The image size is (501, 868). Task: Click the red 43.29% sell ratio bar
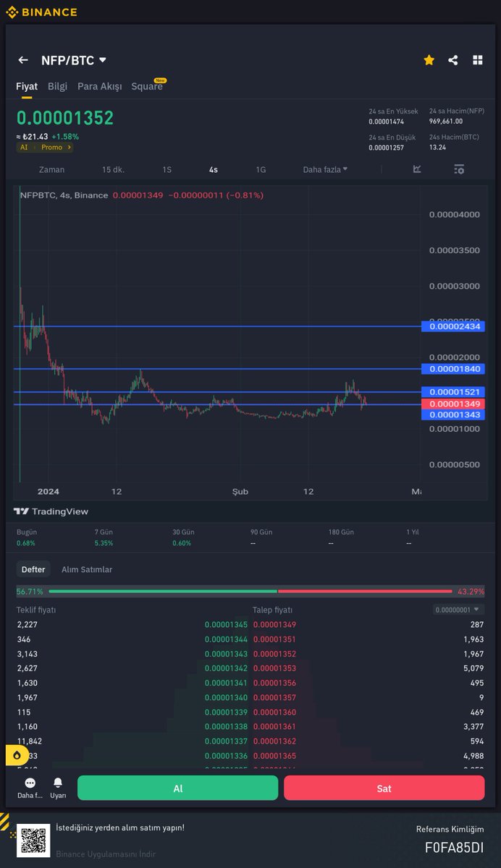pyautogui.click(x=366, y=591)
